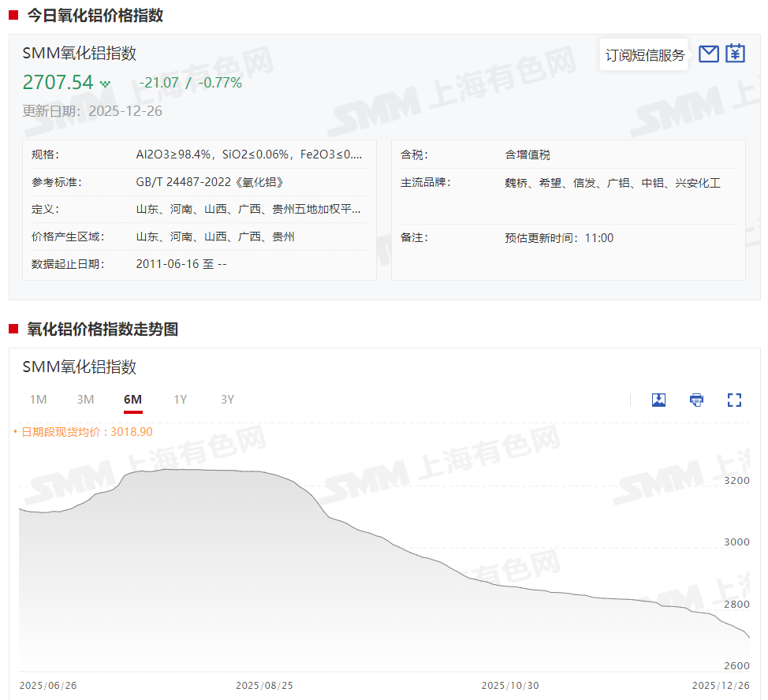The image size is (768, 700).
Task: Click the 2025/08/25 date axis label
Action: pos(264,686)
